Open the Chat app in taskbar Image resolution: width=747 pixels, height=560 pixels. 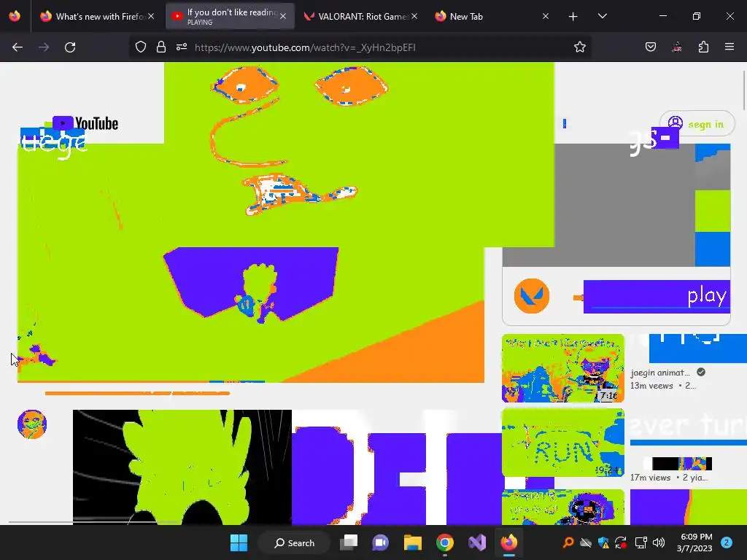pos(380,542)
